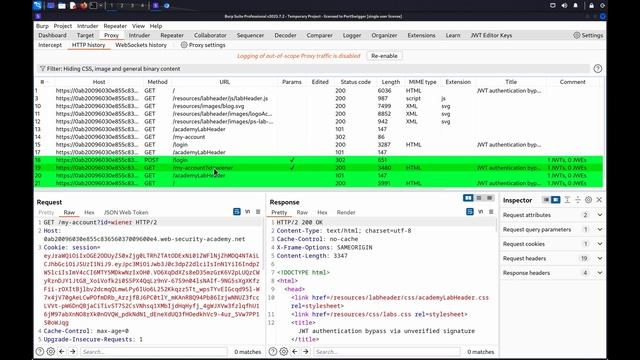Viewport: 640px width, 360px height.
Task: Open the Help menu
Action: point(156,26)
